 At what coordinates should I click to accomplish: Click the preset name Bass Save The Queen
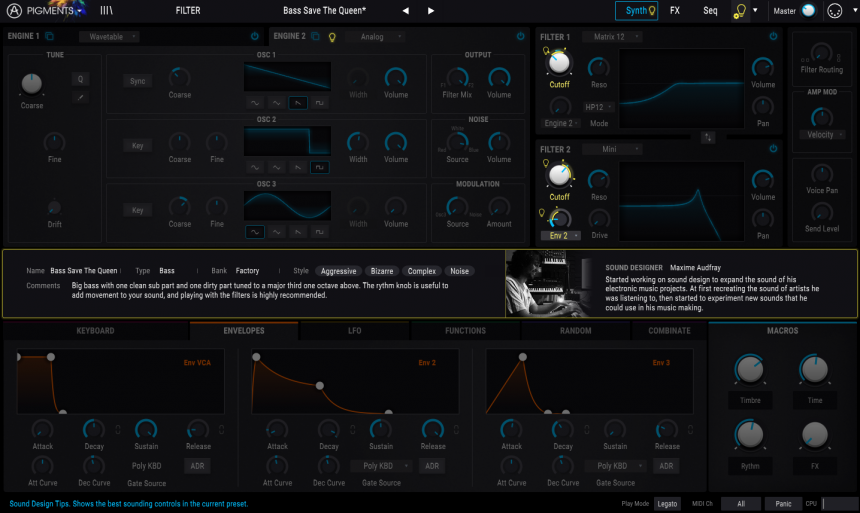324,10
